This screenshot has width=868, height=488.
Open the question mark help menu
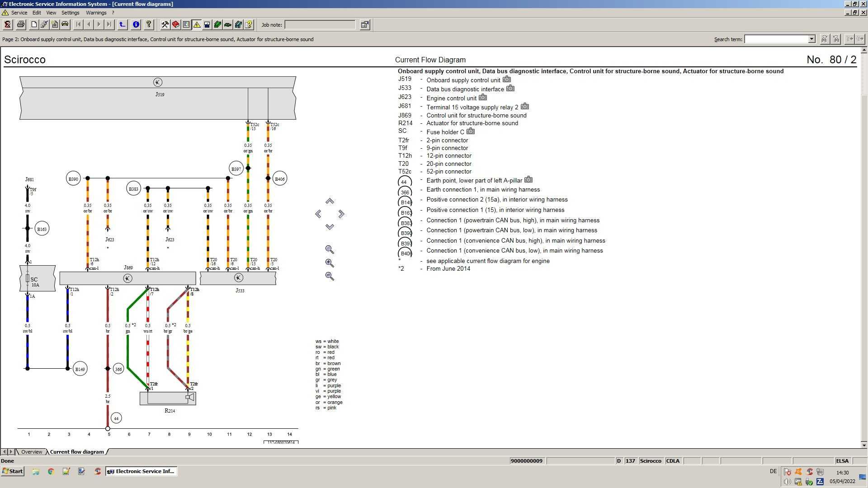[113, 13]
